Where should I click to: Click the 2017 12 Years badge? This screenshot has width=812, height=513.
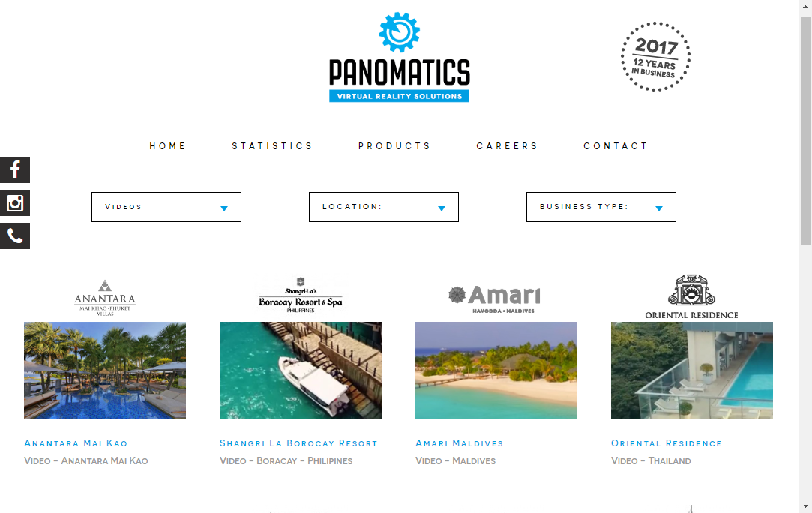[x=655, y=57]
